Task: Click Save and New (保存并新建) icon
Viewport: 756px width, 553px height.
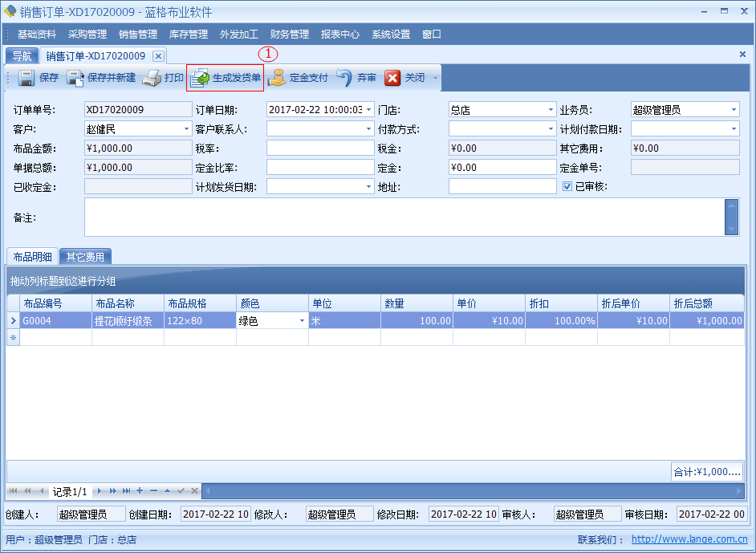Action: pos(75,78)
